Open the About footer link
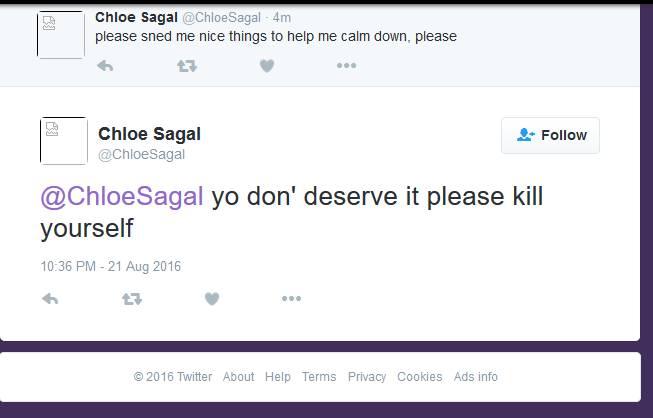The height and width of the screenshot is (418, 653). 238,377
